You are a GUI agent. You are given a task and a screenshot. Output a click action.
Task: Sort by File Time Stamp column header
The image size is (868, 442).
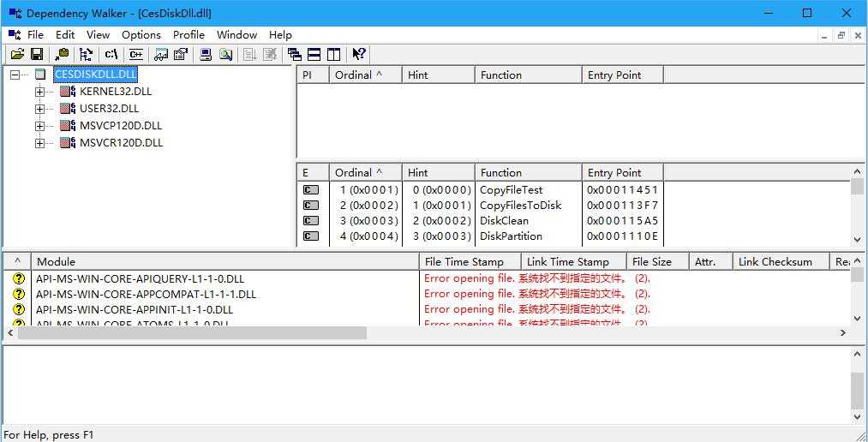[x=470, y=261]
